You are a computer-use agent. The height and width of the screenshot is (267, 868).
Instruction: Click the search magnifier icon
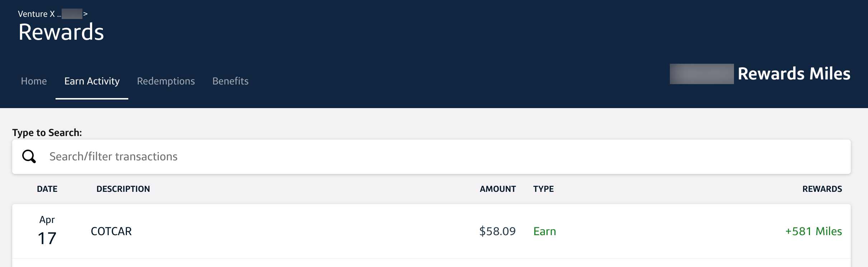pyautogui.click(x=29, y=156)
